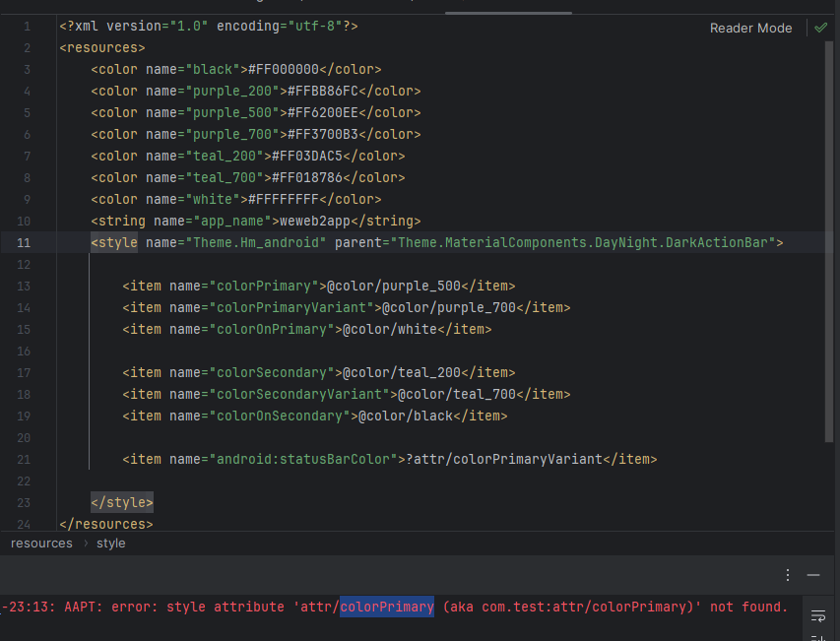Image resolution: width=840 pixels, height=641 pixels.
Task: Toggle Reader Mode in the editor
Action: (750, 28)
